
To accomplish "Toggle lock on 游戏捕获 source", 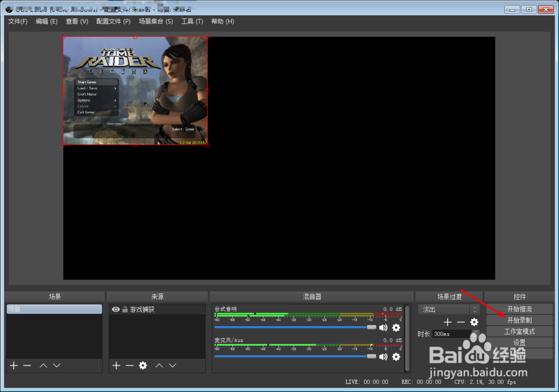I will click(125, 309).
